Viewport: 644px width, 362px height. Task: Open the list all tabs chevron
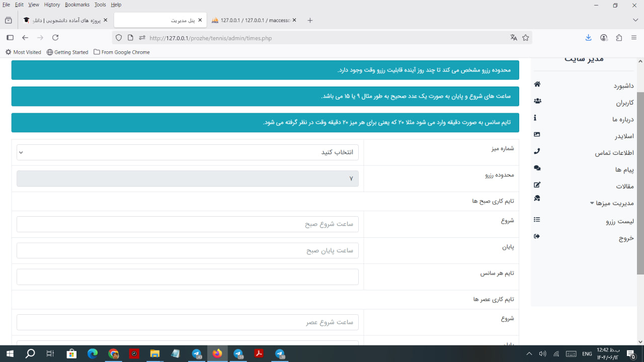click(x=635, y=20)
